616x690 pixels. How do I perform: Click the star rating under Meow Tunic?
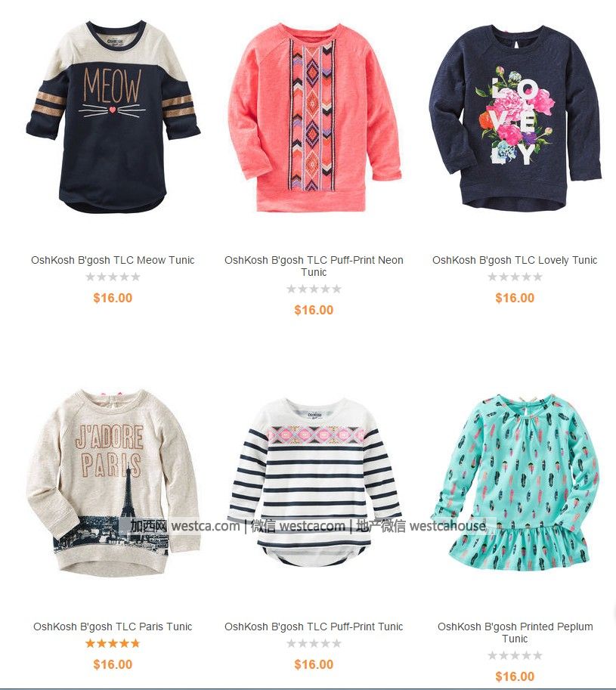click(x=113, y=277)
